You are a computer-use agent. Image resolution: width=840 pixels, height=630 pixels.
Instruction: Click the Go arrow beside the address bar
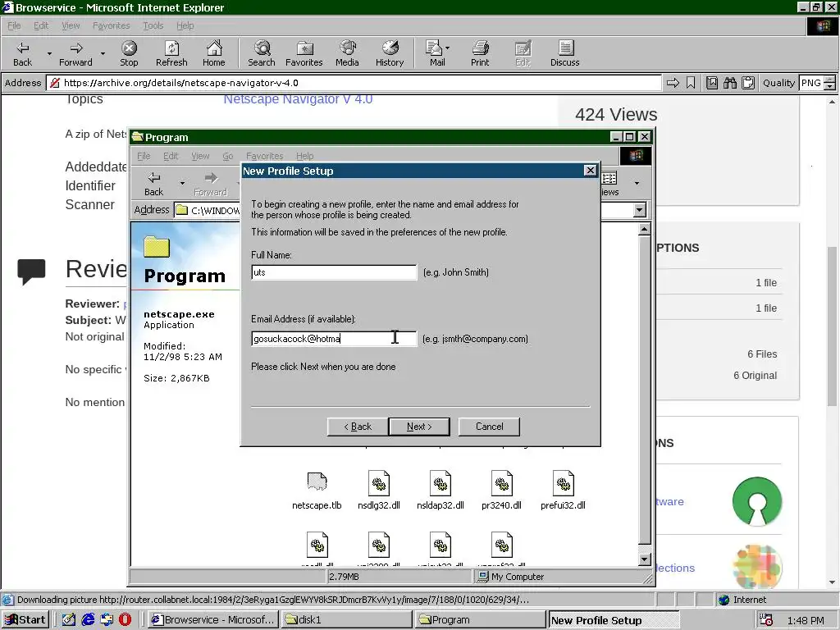click(673, 83)
